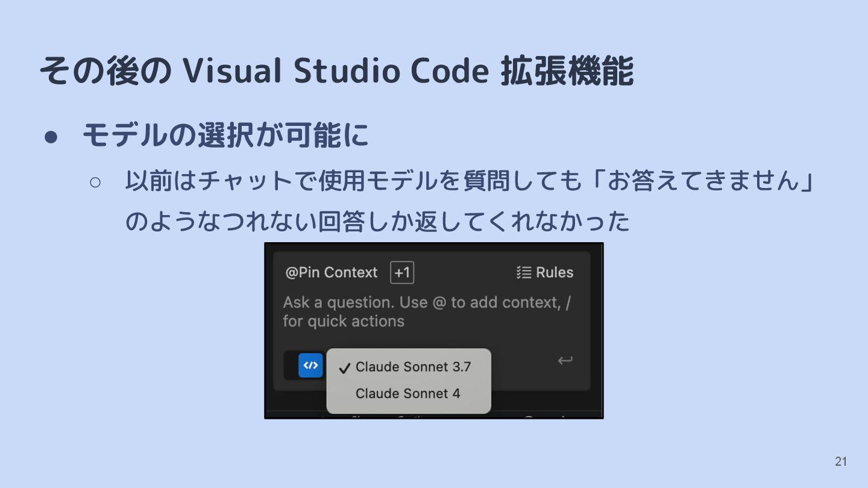Click the enter arrow send icon
868x488 pixels.
(565, 361)
